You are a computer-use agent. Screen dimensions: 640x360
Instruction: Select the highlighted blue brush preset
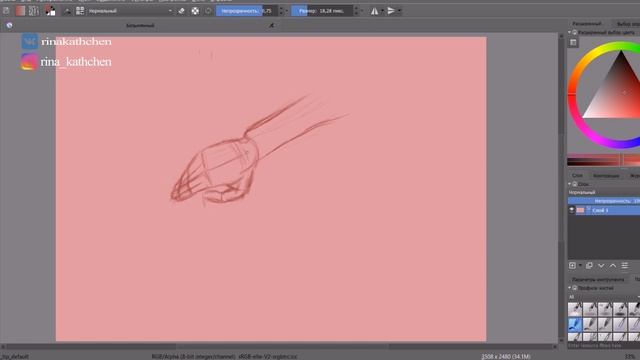575,324
